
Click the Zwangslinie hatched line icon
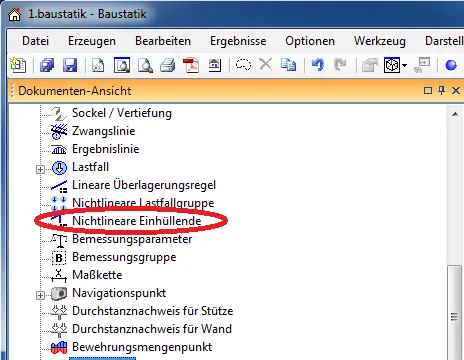(59, 131)
